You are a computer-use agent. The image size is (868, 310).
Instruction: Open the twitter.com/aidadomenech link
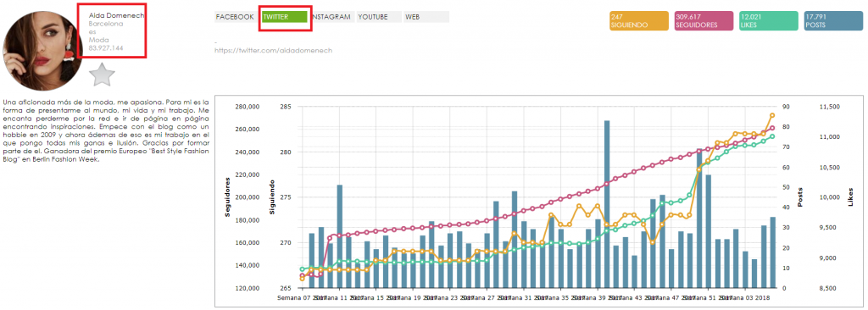(x=273, y=50)
